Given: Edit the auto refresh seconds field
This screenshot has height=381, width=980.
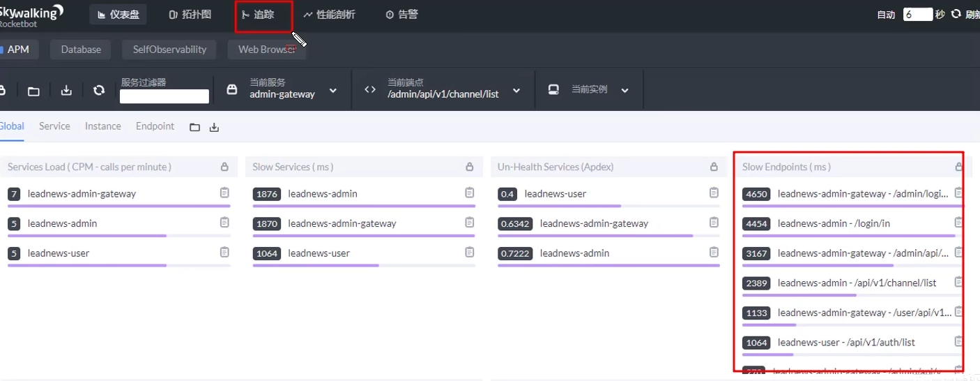Looking at the screenshot, I should (918, 14).
